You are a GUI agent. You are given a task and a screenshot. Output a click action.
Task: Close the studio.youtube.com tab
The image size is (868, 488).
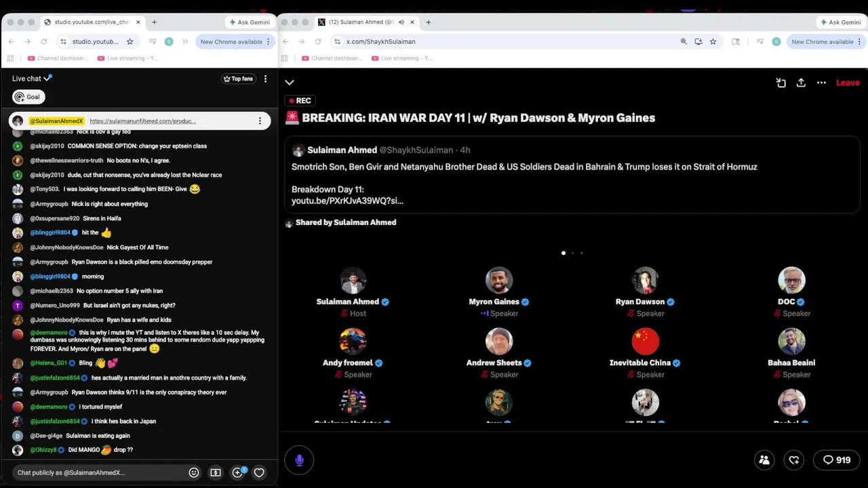tap(138, 22)
